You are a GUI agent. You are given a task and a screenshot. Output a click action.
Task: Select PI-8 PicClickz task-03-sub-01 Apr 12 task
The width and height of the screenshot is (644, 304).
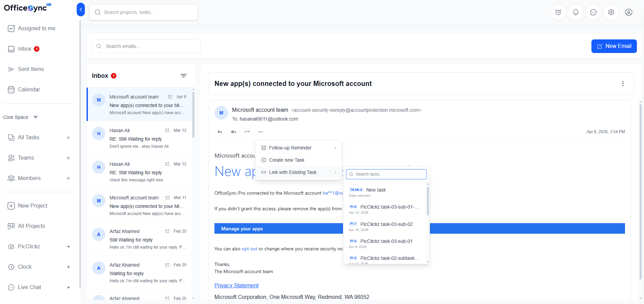point(385,209)
